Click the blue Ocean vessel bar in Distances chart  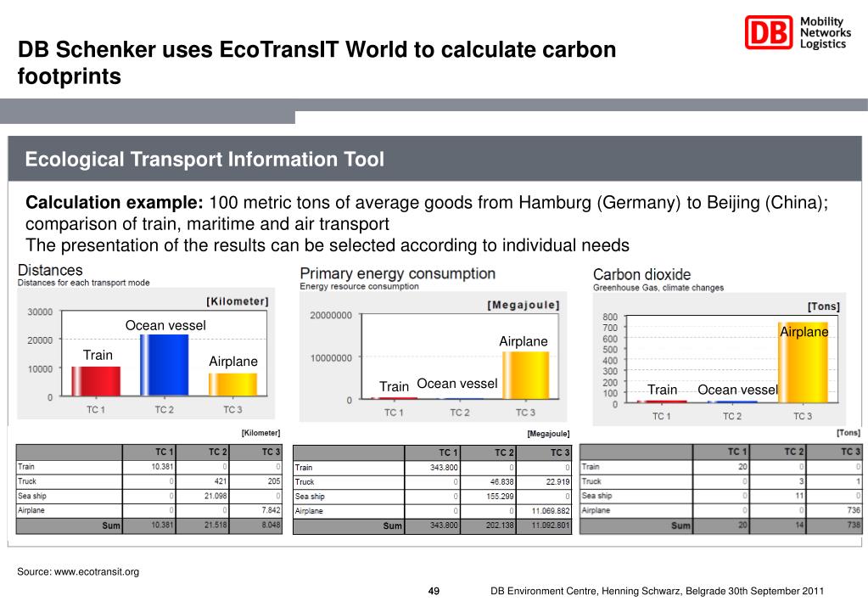tap(164, 365)
